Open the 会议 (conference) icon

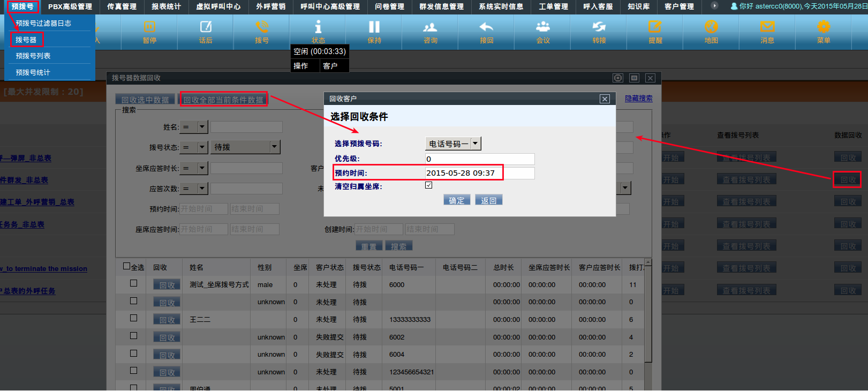coord(543,32)
